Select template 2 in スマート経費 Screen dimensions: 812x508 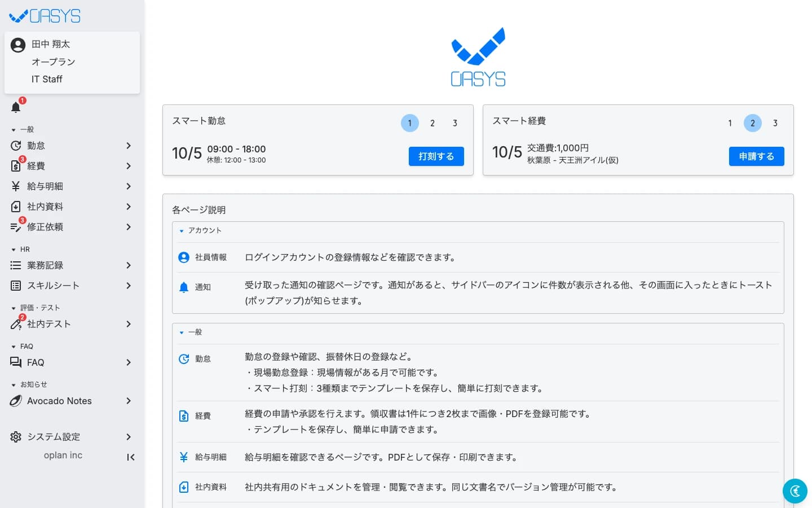click(753, 123)
